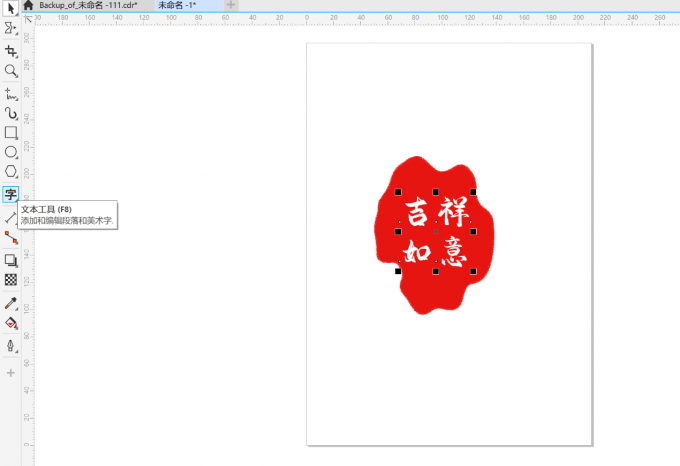Image resolution: width=680 pixels, height=466 pixels.
Task: Choose the Polygon tool
Action: [x=10, y=172]
